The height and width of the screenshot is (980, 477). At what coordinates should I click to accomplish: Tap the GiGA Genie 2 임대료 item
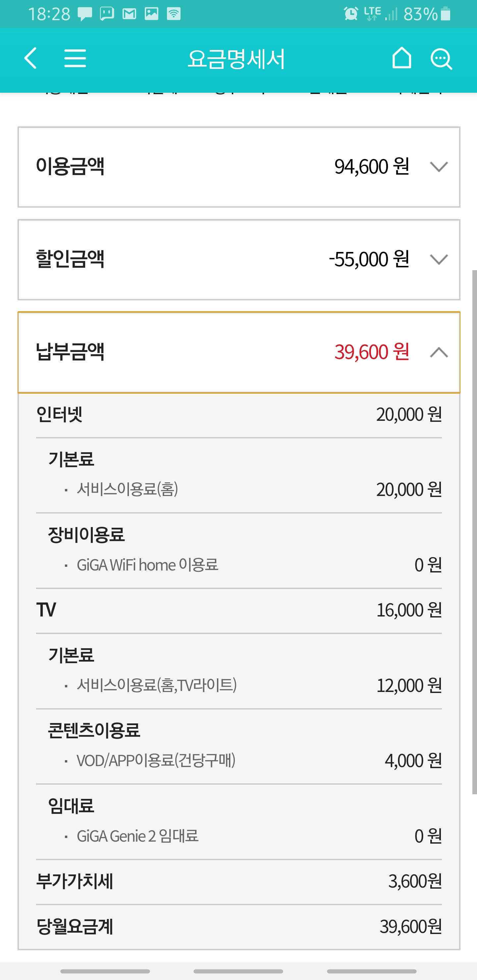tap(138, 836)
